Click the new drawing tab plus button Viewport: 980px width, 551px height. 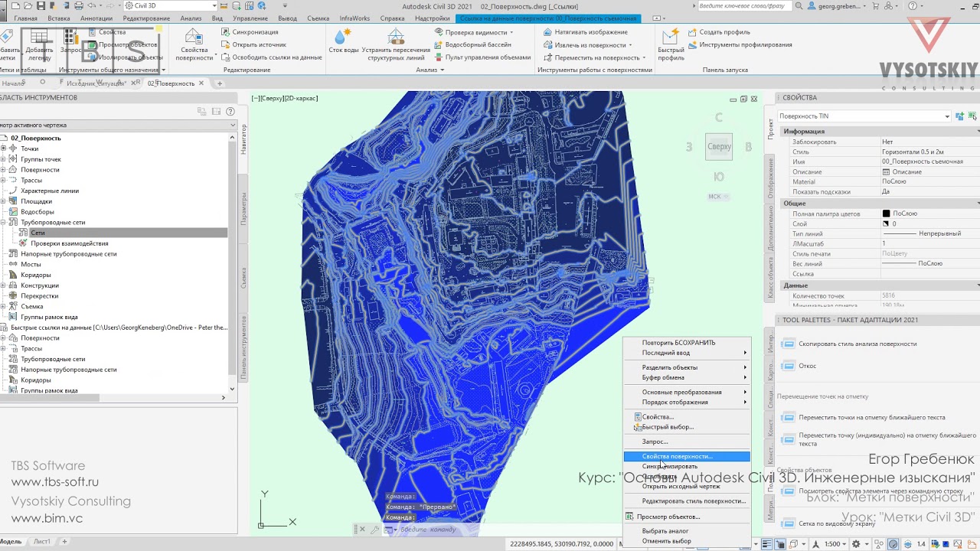click(x=220, y=83)
